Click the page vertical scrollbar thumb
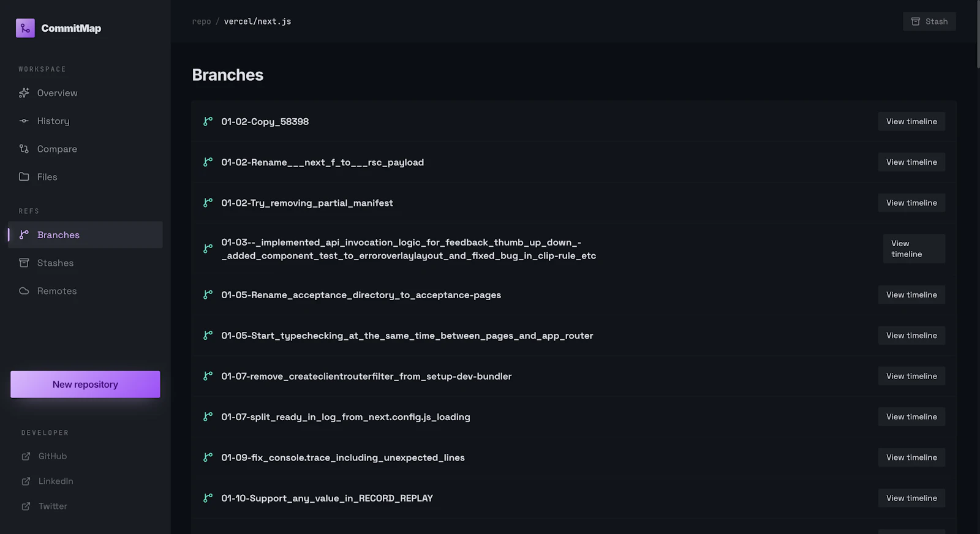This screenshot has width=980, height=534. [978, 34]
